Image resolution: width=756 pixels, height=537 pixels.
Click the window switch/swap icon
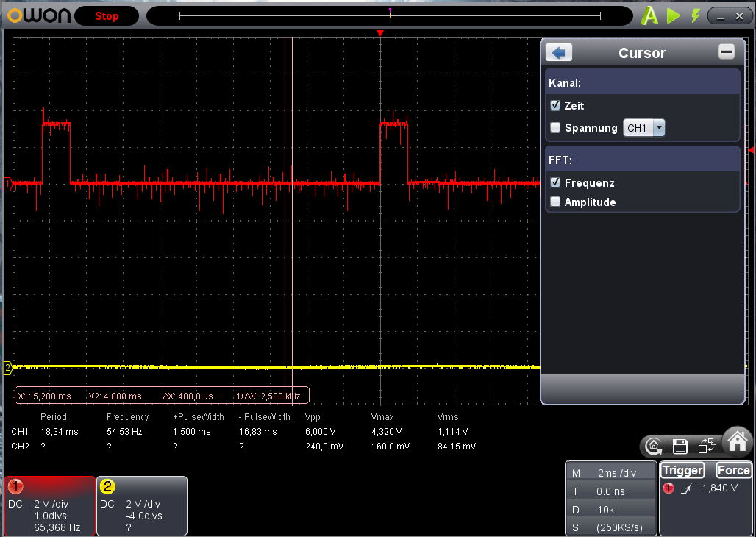click(x=707, y=445)
